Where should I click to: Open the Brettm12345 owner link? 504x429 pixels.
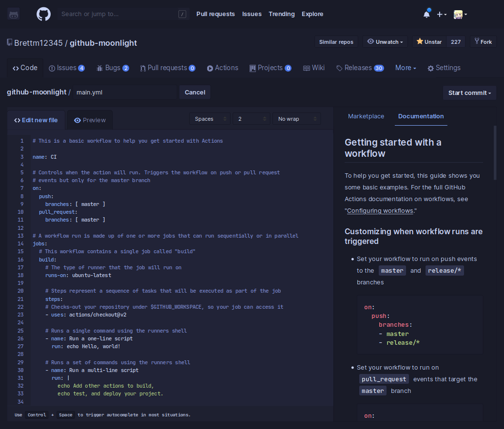tap(38, 43)
